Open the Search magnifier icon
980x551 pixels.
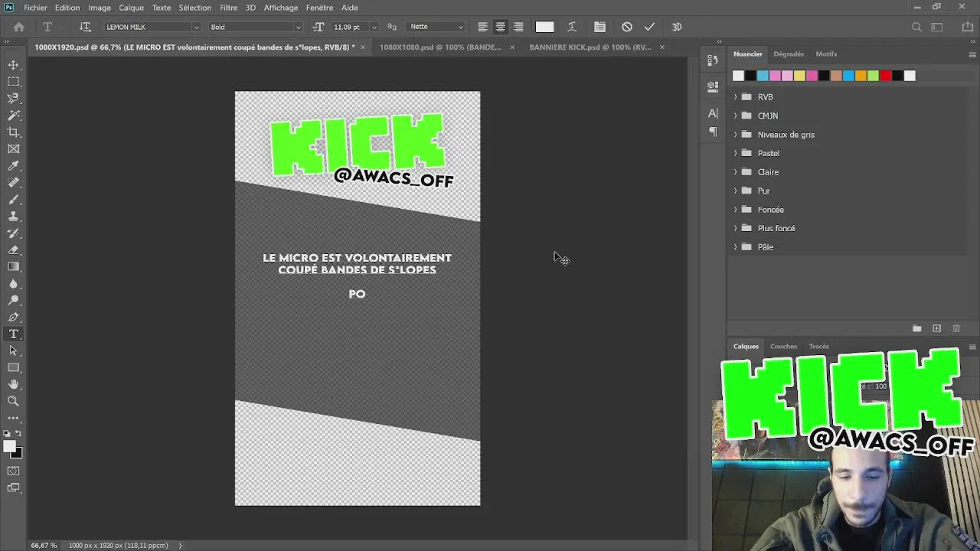916,27
